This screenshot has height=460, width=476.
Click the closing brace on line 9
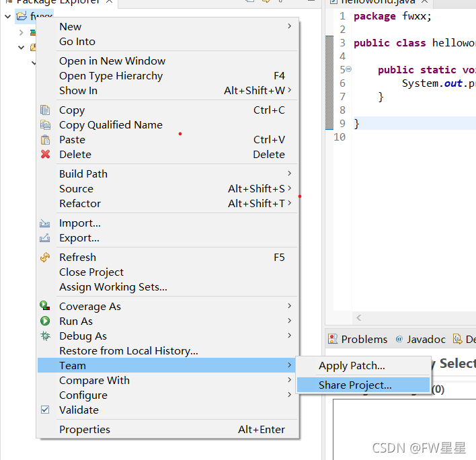click(x=357, y=124)
